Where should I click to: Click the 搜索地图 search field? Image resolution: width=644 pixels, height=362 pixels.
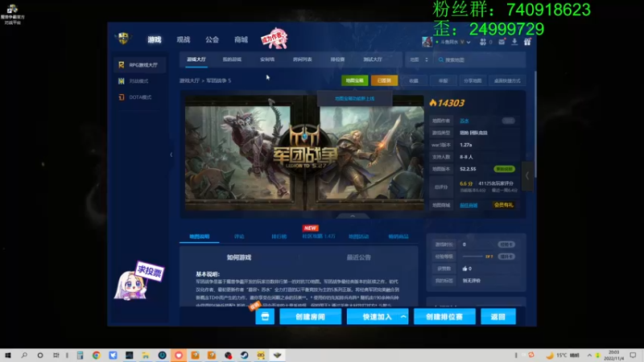[x=480, y=60]
